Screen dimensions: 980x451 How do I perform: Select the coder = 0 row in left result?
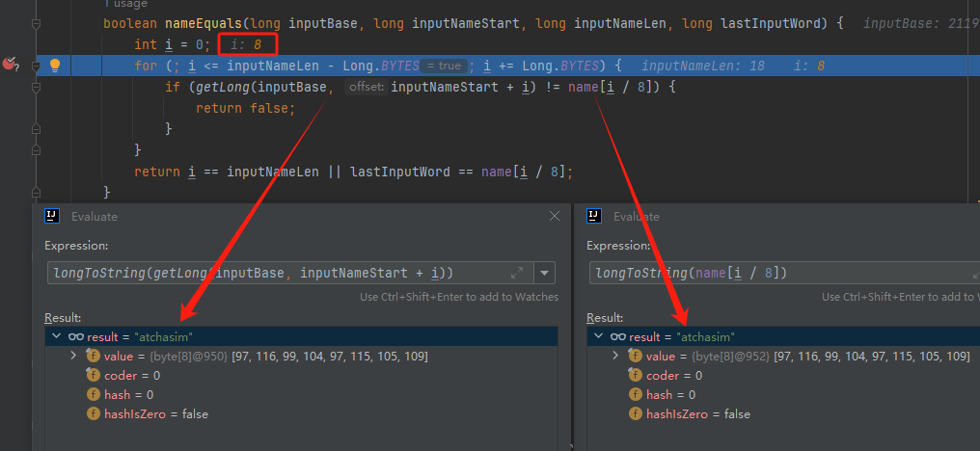301,376
